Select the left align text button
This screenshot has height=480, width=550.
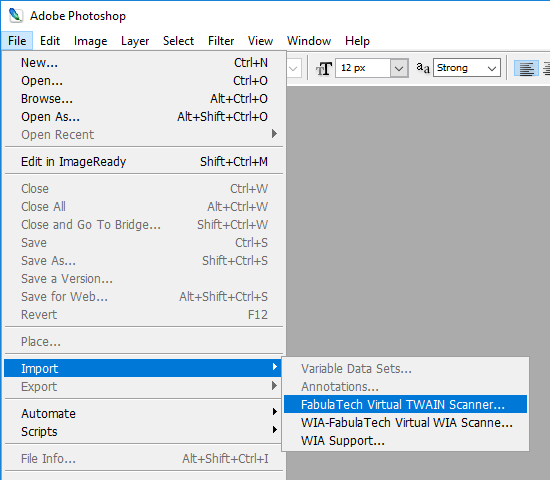526,68
